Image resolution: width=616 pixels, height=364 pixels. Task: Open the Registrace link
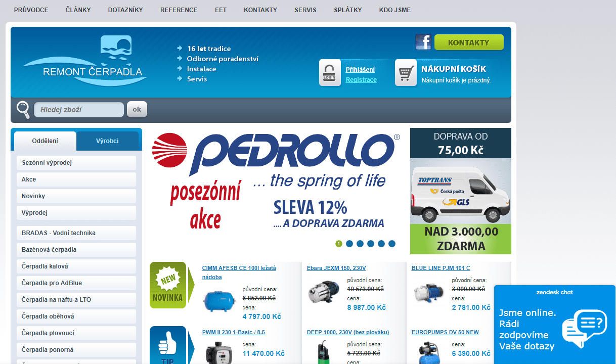[361, 80]
